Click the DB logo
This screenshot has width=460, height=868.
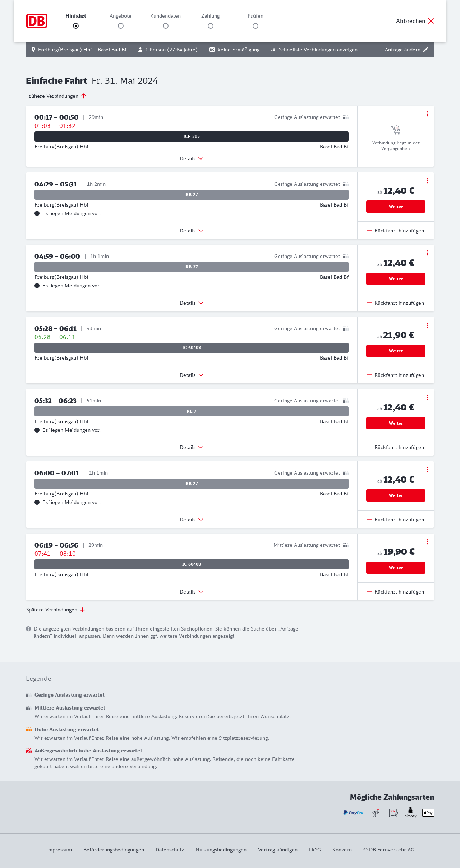click(37, 21)
